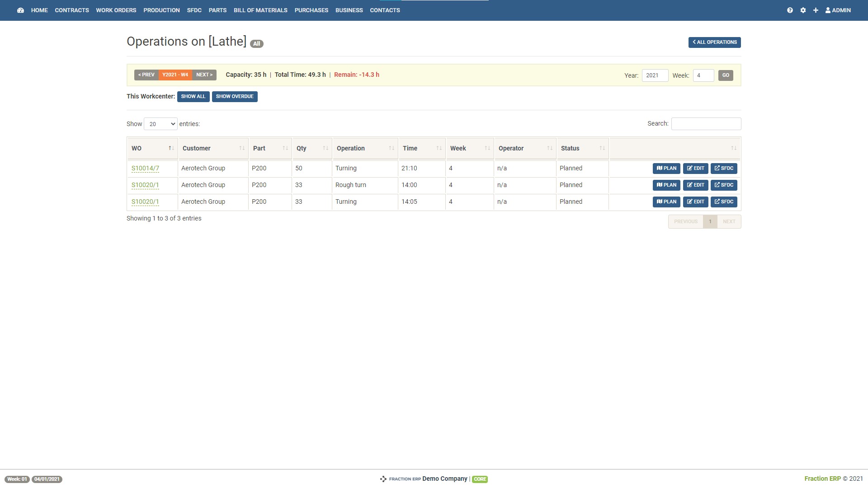Open the WORK ORDERS menu item
Viewport: 868px width, 488px height.
coord(116,10)
